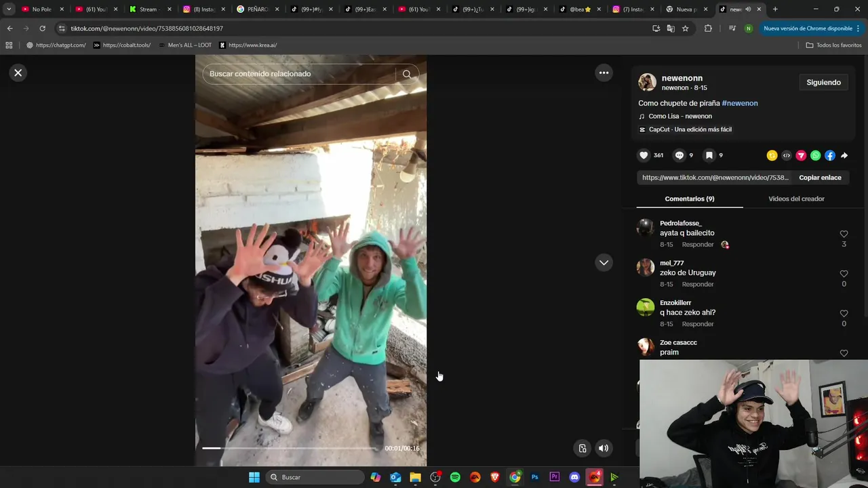Open the Windows Start menu
Screen dimensions: 868x488
tap(254, 477)
